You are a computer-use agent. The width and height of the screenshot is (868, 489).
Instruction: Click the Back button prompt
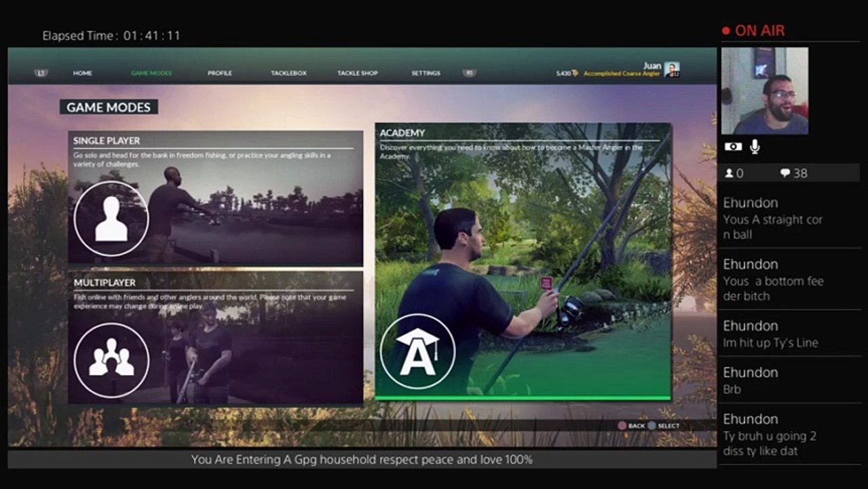coord(630,426)
